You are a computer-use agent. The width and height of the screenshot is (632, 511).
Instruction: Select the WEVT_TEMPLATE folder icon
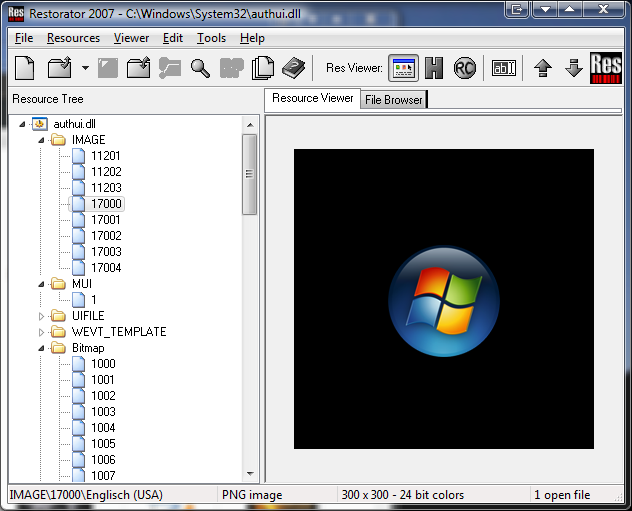pos(58,332)
